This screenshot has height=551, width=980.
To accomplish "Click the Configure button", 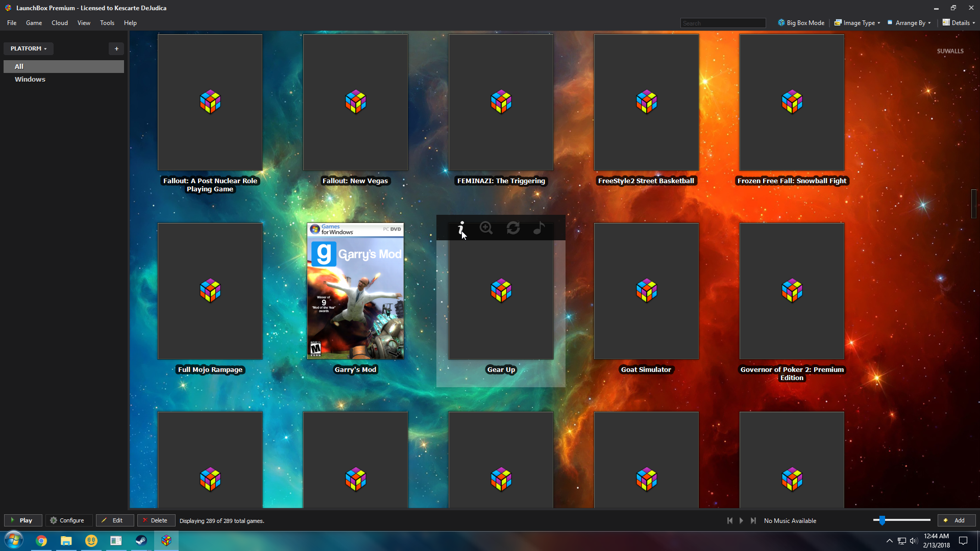I will [x=68, y=520].
